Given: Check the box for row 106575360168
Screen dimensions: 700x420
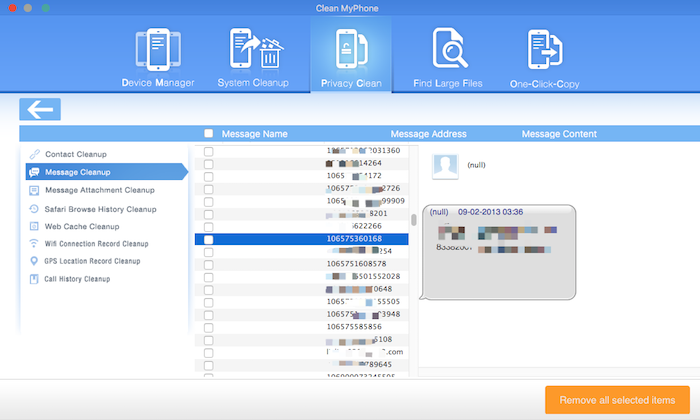Looking at the screenshot, I should pos(208,239).
